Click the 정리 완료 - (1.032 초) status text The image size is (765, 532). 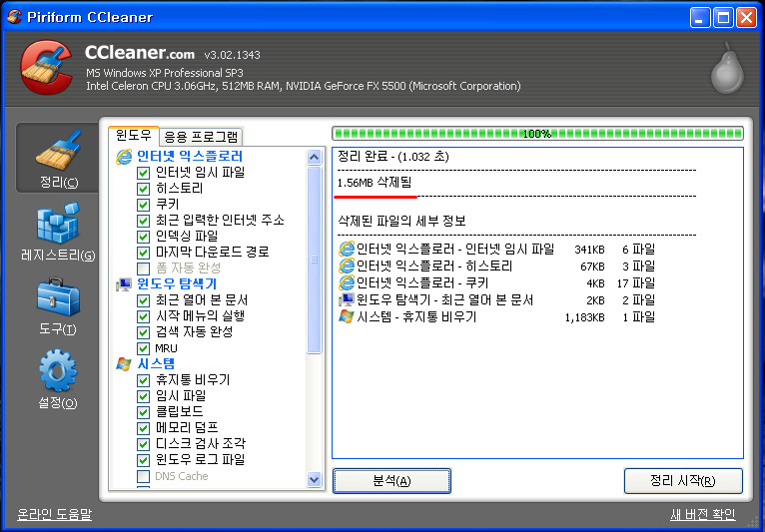(x=393, y=157)
